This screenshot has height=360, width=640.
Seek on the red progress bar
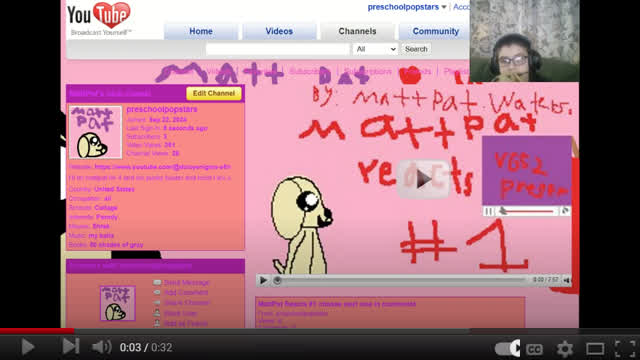(320, 331)
